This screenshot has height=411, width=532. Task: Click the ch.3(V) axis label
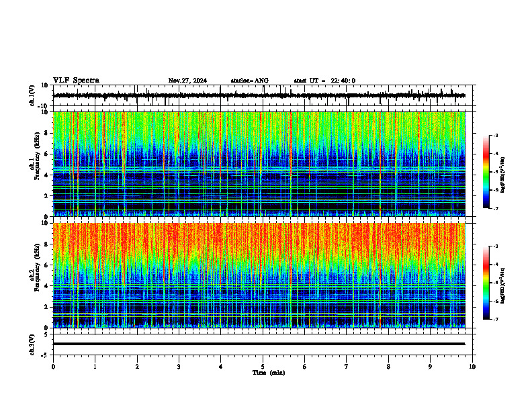tap(32, 345)
